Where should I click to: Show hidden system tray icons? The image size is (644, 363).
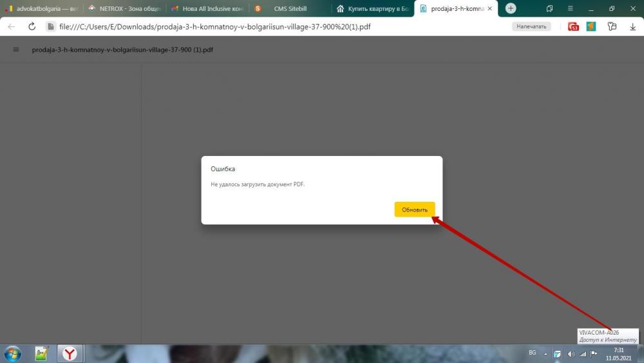pyautogui.click(x=546, y=353)
